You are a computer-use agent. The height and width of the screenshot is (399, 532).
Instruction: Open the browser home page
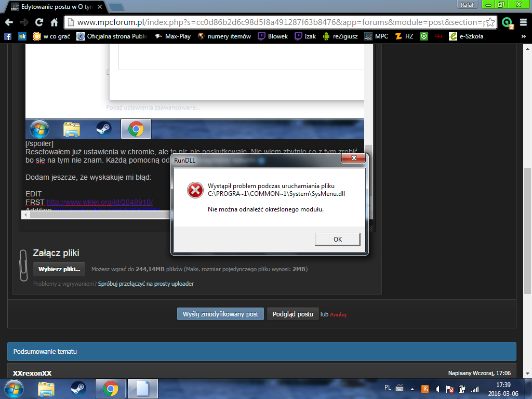coord(54,22)
